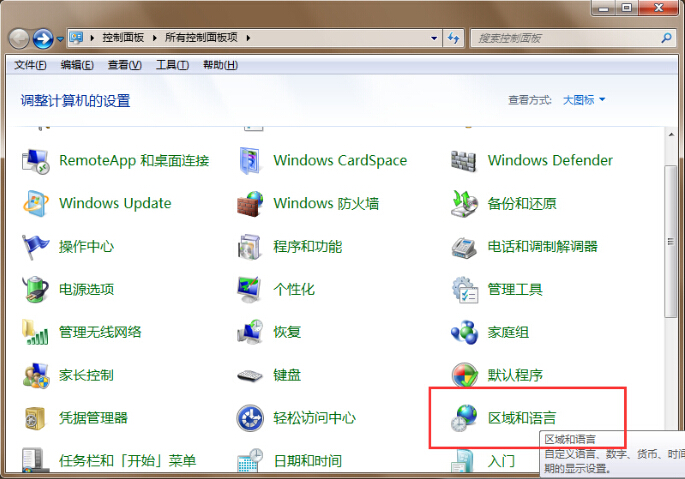Open the 默认程序 icon

coord(463,375)
